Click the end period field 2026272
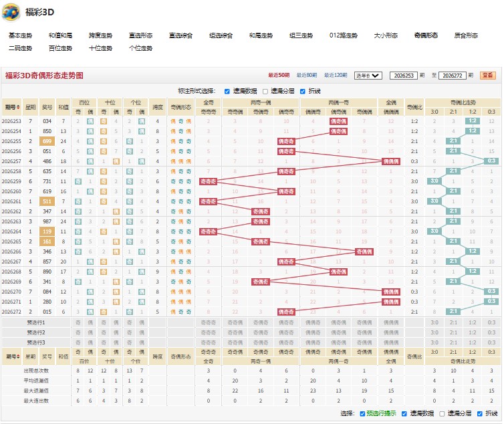This screenshot has width=504, height=424. (x=453, y=76)
